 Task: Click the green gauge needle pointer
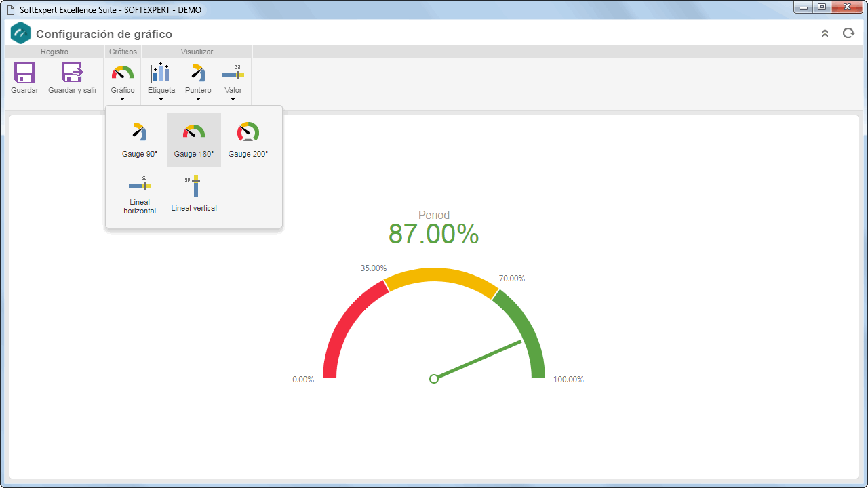[479, 359]
